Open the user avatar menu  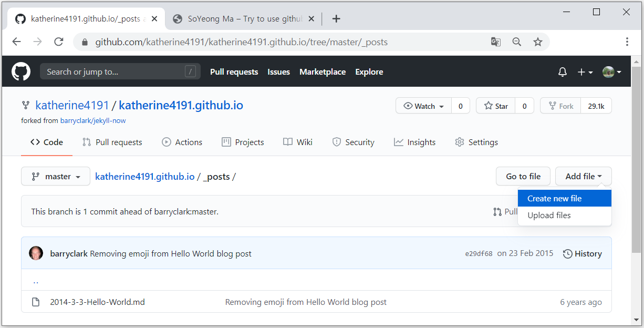612,72
